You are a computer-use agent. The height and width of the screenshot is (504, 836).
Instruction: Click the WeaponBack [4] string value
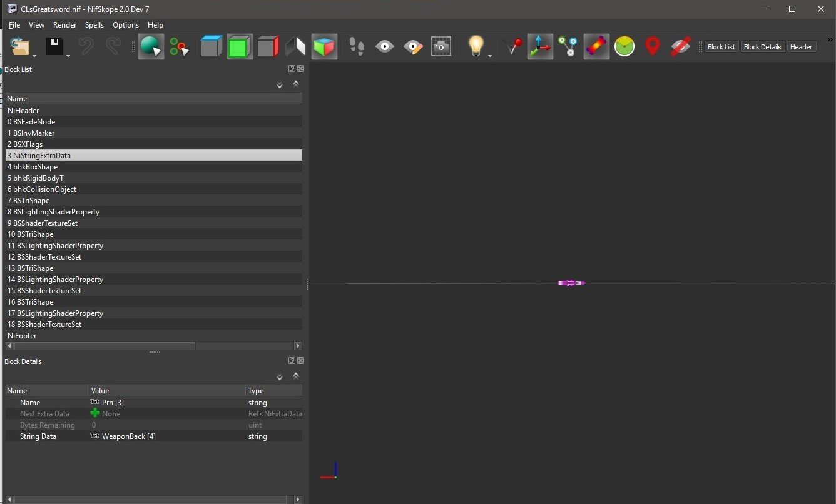[128, 436]
